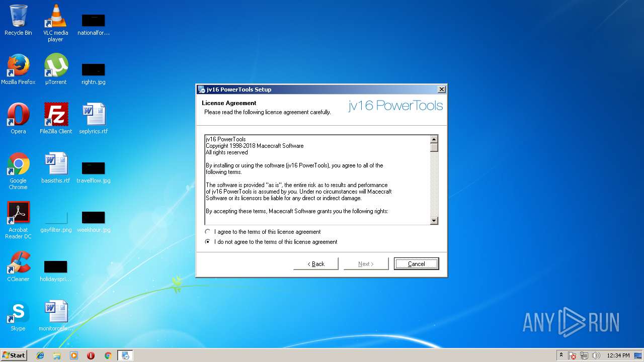Click the greyed-out Next button

[x=366, y=263]
